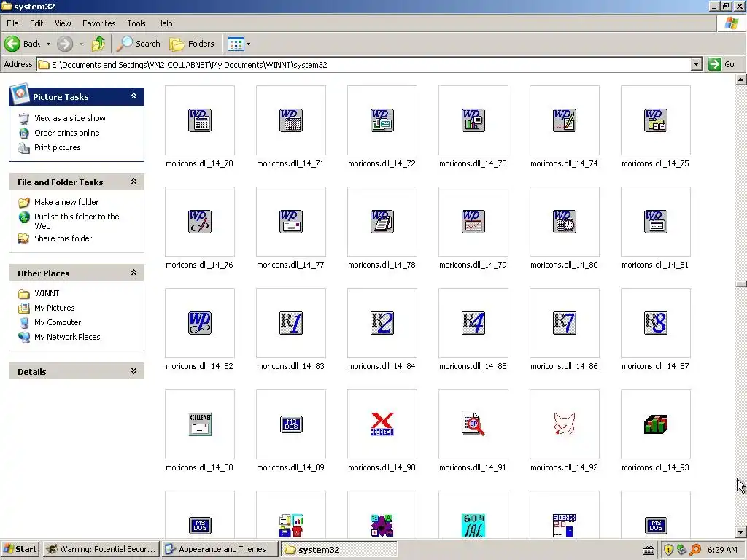Open My Computer from Other Places
The image size is (747, 560).
58,322
